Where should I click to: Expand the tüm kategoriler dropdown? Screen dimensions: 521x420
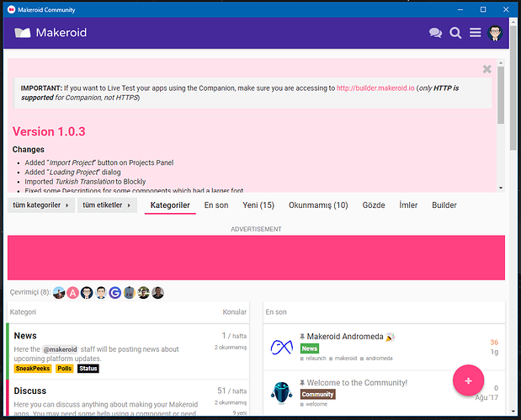pos(40,205)
